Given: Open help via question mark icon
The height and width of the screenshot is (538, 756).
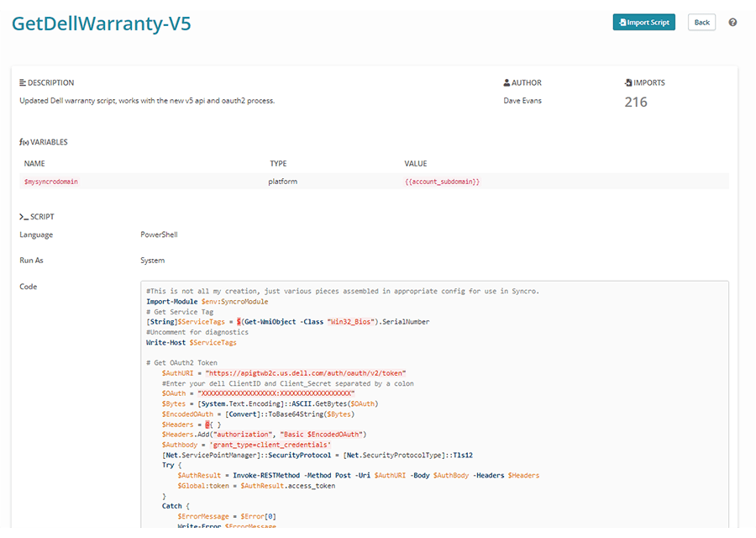Looking at the screenshot, I should (732, 22).
